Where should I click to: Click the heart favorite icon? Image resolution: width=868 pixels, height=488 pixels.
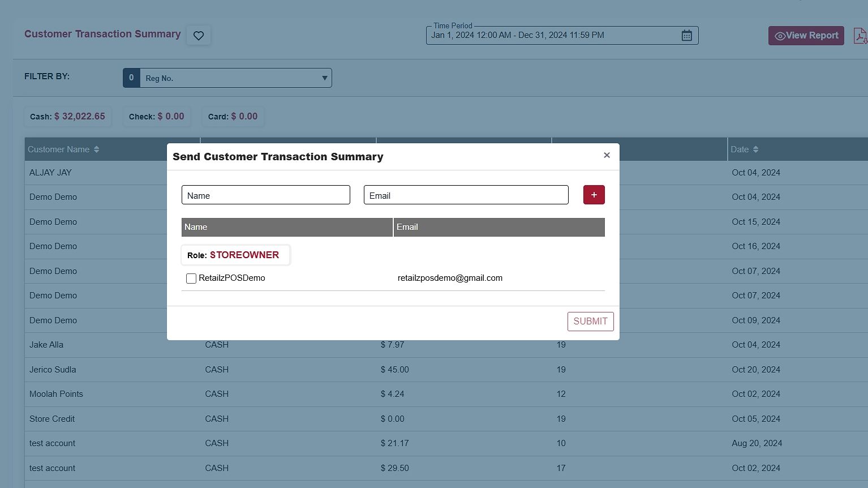(x=199, y=36)
